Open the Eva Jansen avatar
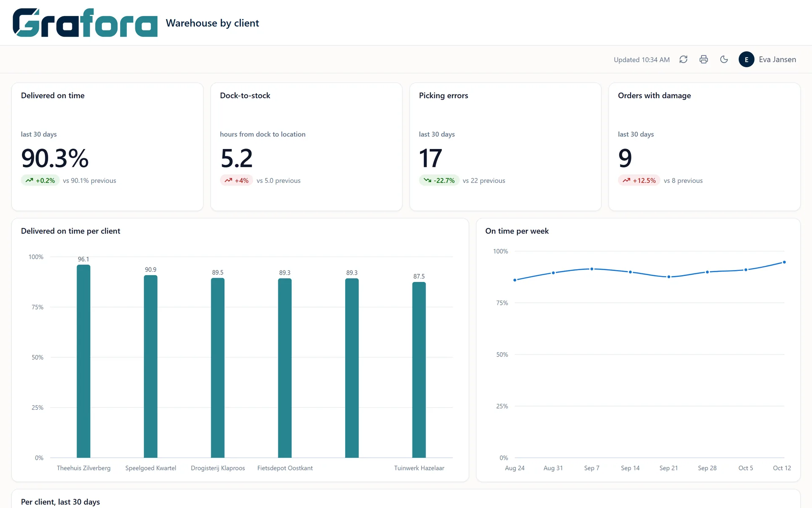Viewport: 812px width, 508px height. tap(746, 59)
